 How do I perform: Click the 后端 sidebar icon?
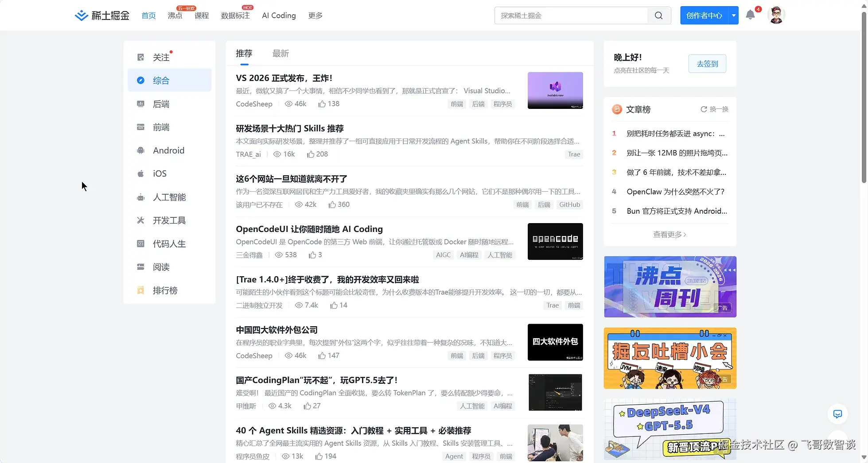pos(140,104)
